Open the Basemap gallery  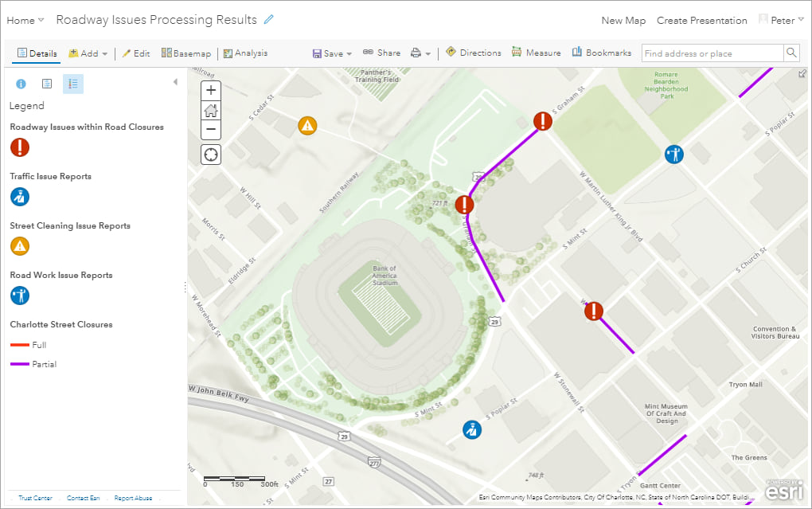(186, 53)
